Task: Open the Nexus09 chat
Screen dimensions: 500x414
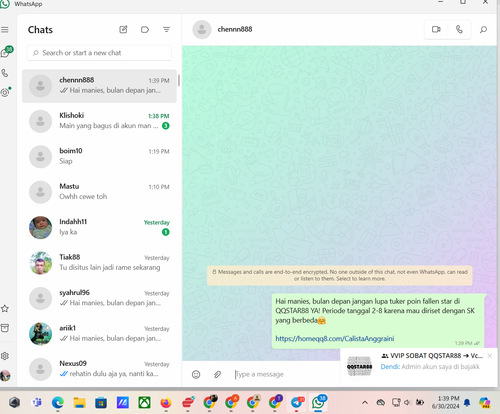Action: pyautogui.click(x=99, y=369)
